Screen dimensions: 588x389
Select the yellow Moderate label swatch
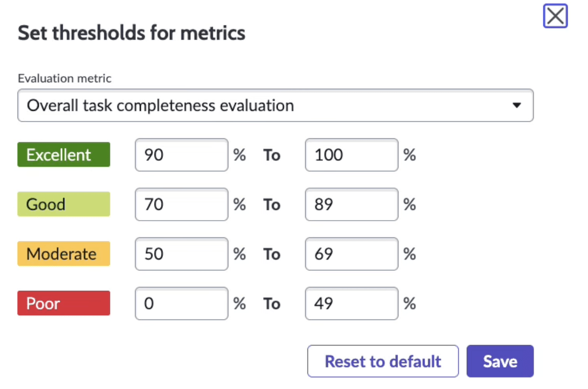pyautogui.click(x=64, y=254)
